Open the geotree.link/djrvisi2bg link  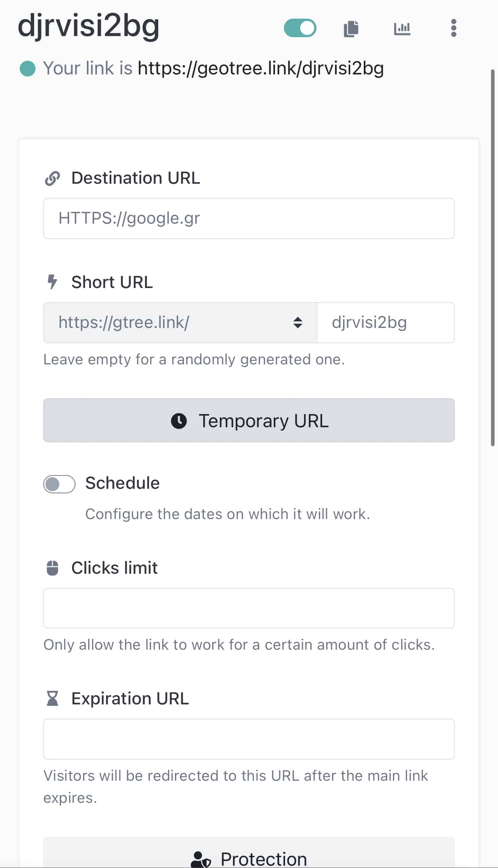261,69
